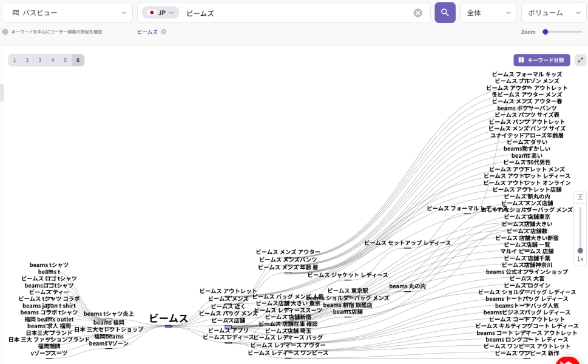Clear the search field with the X icon

pos(417,13)
